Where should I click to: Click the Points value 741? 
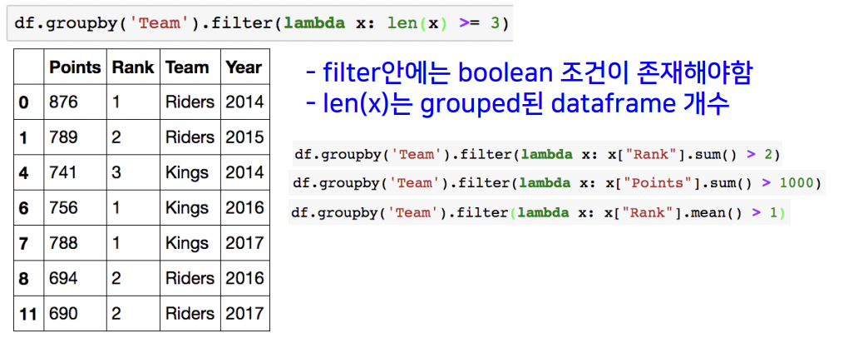point(64,173)
